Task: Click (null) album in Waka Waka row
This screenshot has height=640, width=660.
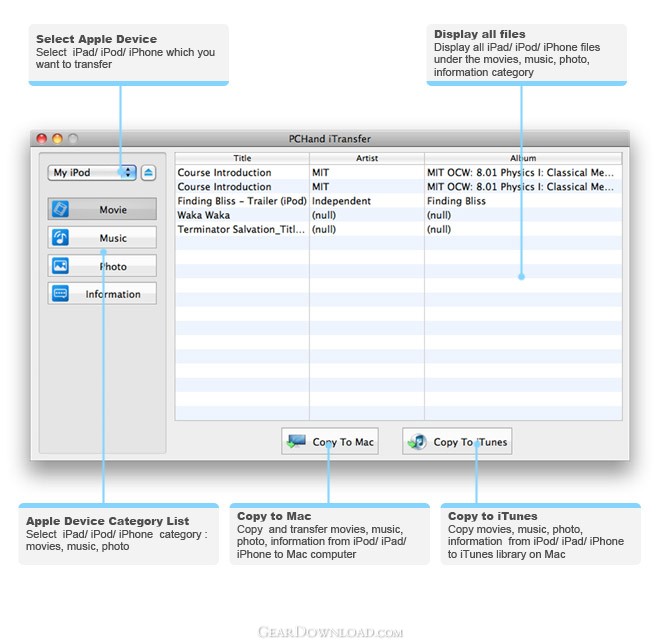Action: point(439,215)
